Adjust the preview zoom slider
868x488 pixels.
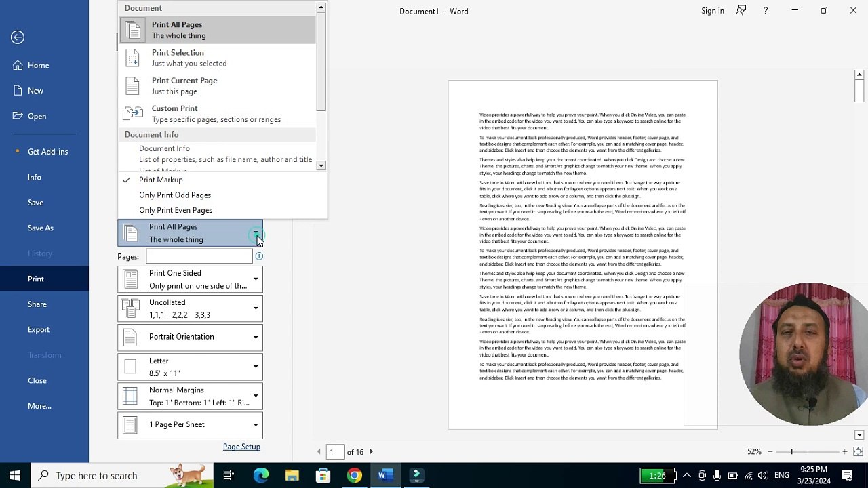(791, 451)
